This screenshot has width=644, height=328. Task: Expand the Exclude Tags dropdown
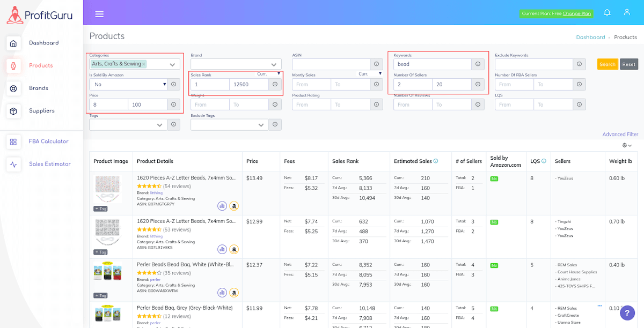pyautogui.click(x=261, y=125)
